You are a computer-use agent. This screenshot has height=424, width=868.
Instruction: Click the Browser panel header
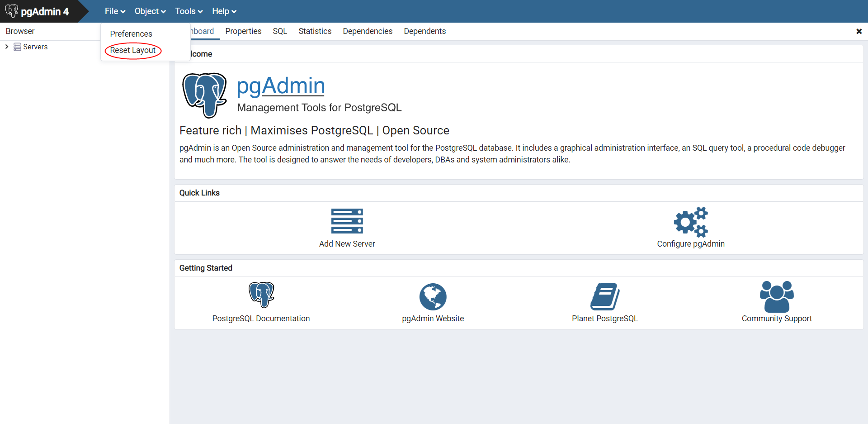[20, 31]
